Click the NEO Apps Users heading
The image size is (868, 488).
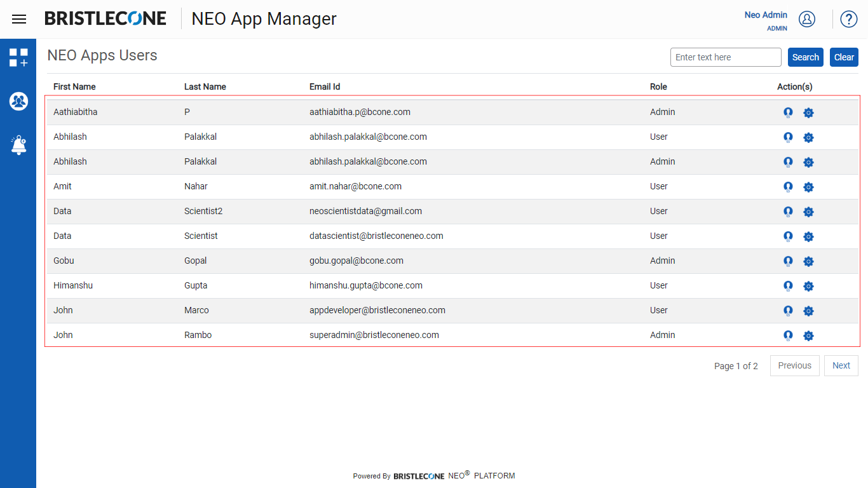[102, 55]
